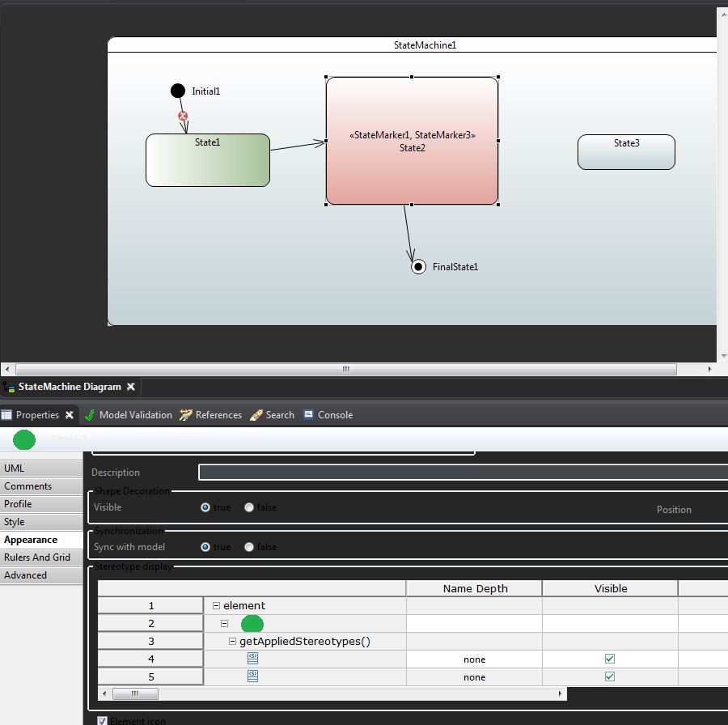Click the FinalState1 label
The width and height of the screenshot is (728, 725).
coord(455,266)
